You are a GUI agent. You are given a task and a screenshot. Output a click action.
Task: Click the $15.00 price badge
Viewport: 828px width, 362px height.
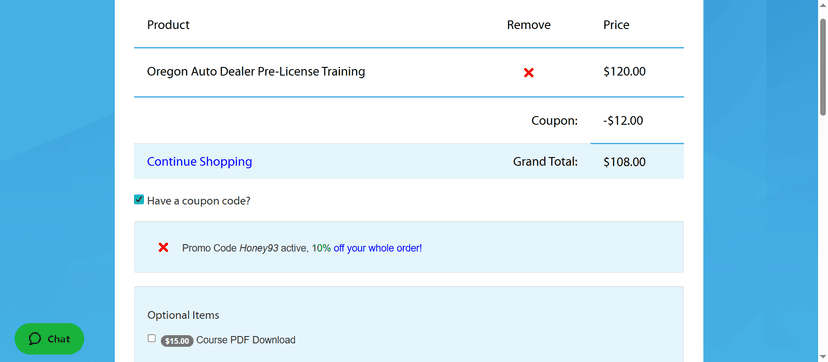(x=177, y=341)
